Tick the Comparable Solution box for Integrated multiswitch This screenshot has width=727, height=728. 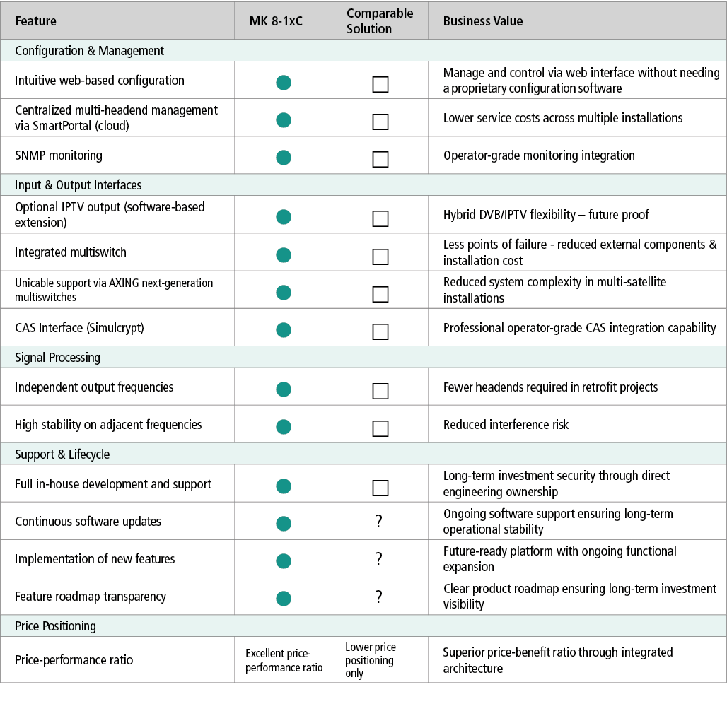[380, 256]
